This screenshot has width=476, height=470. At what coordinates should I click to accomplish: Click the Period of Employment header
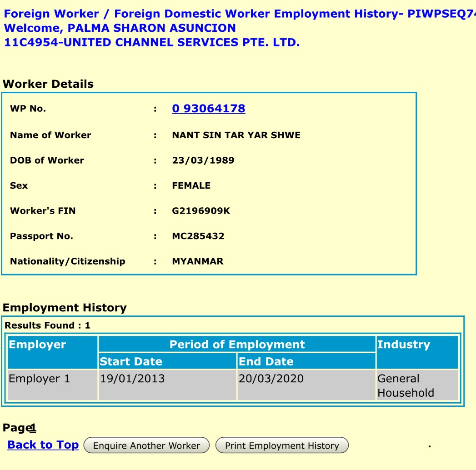point(237,345)
